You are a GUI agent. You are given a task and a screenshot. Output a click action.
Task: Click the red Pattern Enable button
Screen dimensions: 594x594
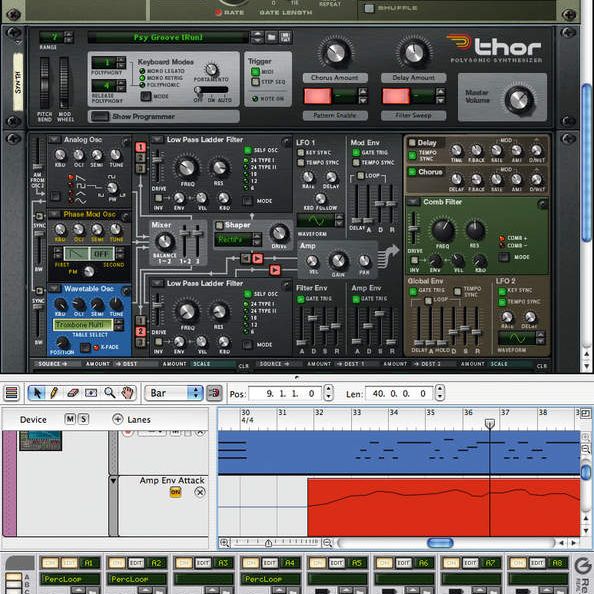(317, 96)
